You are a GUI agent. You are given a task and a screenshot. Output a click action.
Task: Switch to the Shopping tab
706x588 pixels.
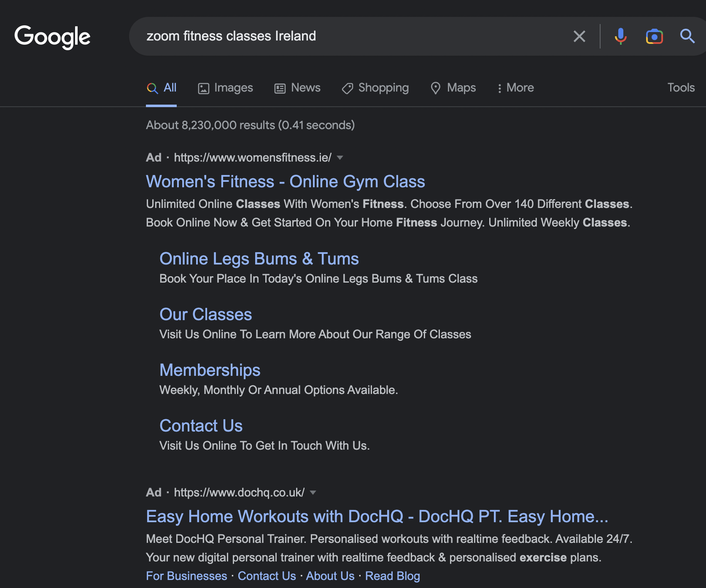click(375, 88)
